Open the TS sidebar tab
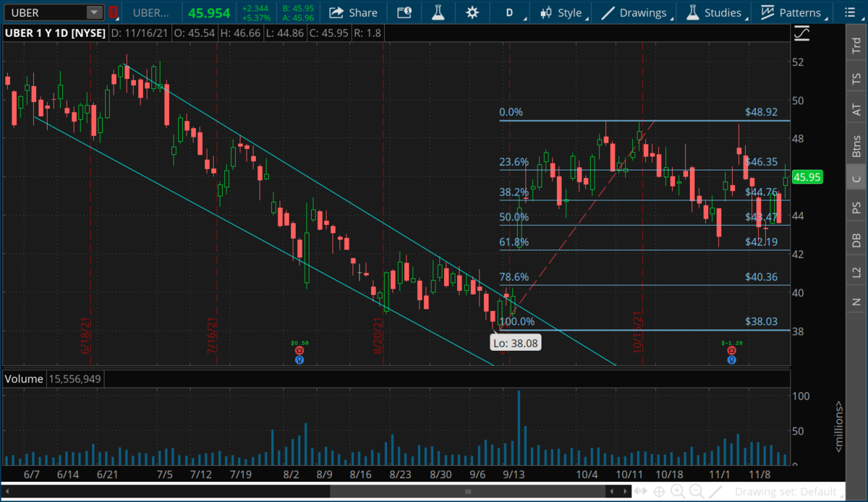This screenshot has width=868, height=502. (x=856, y=78)
